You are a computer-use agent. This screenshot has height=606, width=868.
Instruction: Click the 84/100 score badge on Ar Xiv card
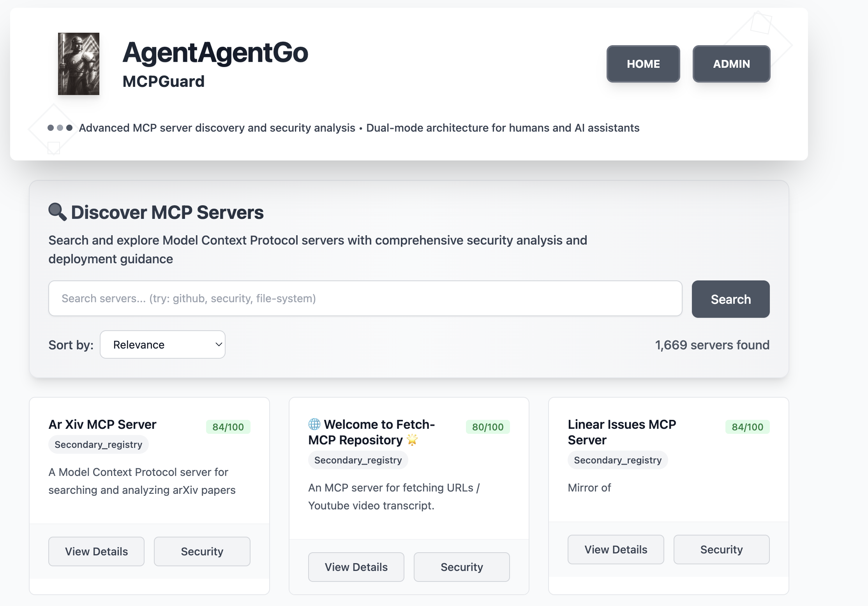click(228, 427)
